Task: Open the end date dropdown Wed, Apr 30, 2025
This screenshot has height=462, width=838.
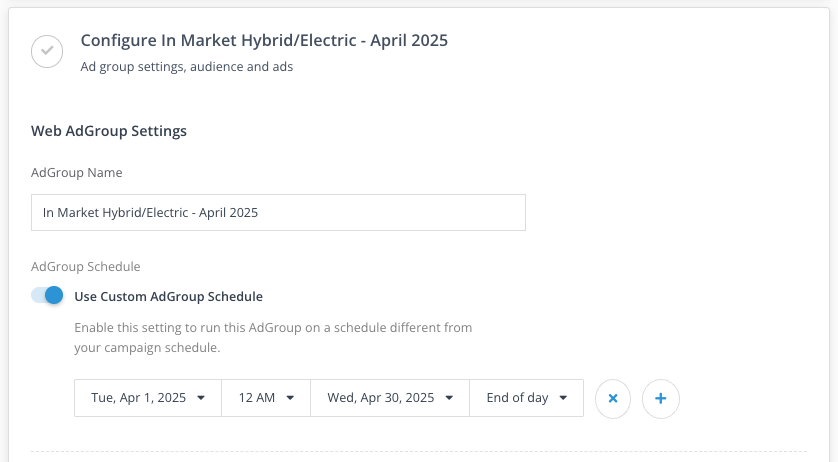Action: (x=389, y=398)
